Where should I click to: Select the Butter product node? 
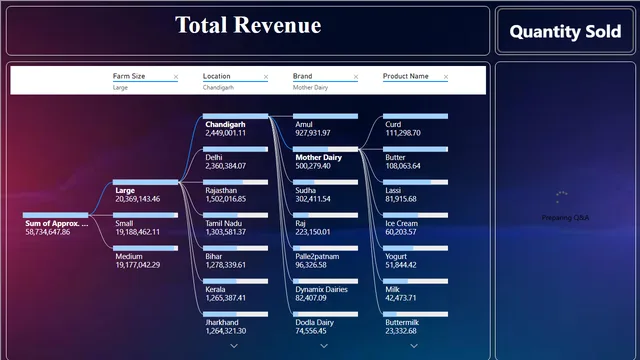[x=416, y=158]
